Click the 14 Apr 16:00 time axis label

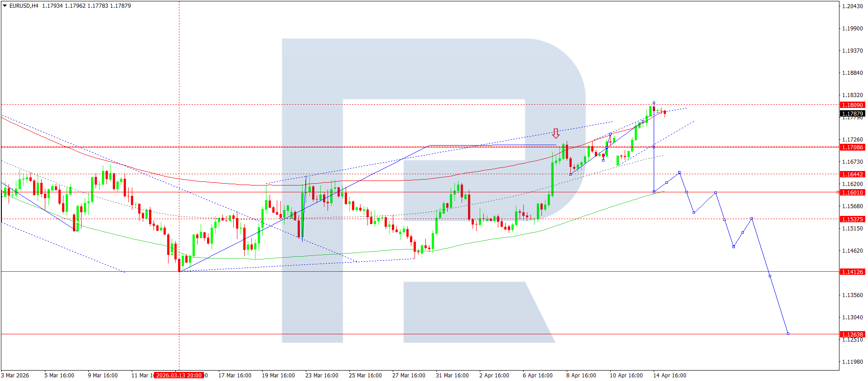(x=669, y=375)
